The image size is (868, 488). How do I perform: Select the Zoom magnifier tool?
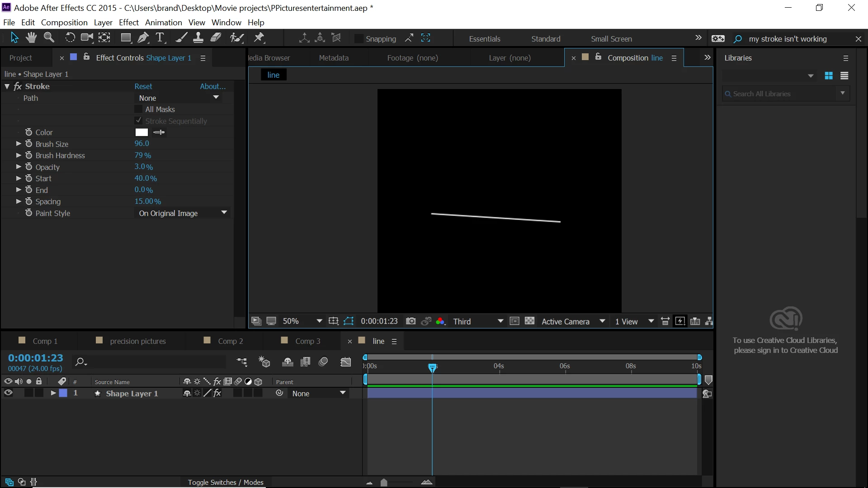click(49, 38)
